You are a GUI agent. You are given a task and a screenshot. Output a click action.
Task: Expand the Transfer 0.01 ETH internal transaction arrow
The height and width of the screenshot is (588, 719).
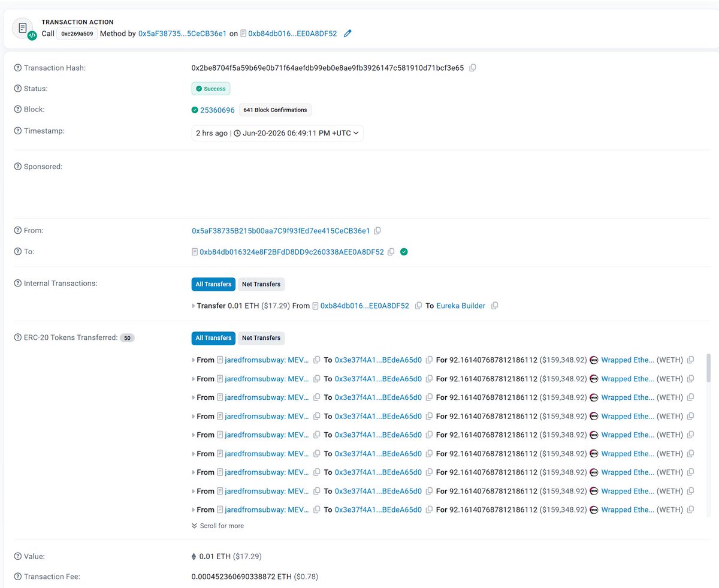[193, 306]
